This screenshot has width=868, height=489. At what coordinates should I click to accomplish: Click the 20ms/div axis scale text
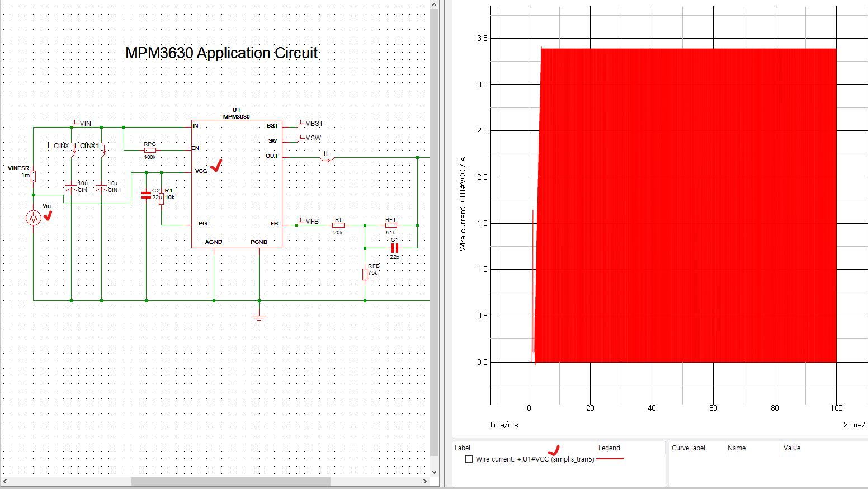[x=855, y=425]
